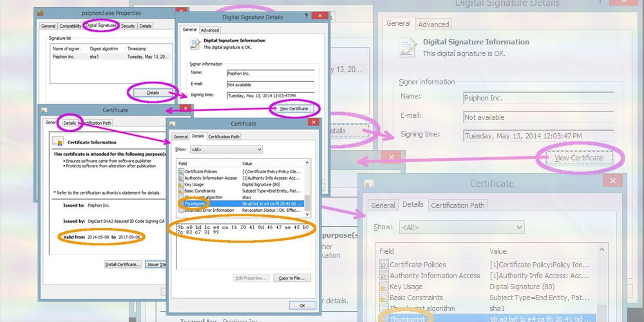This screenshot has width=644, height=322.
Task: Click the Copy to File... button
Action: pos(292,278)
